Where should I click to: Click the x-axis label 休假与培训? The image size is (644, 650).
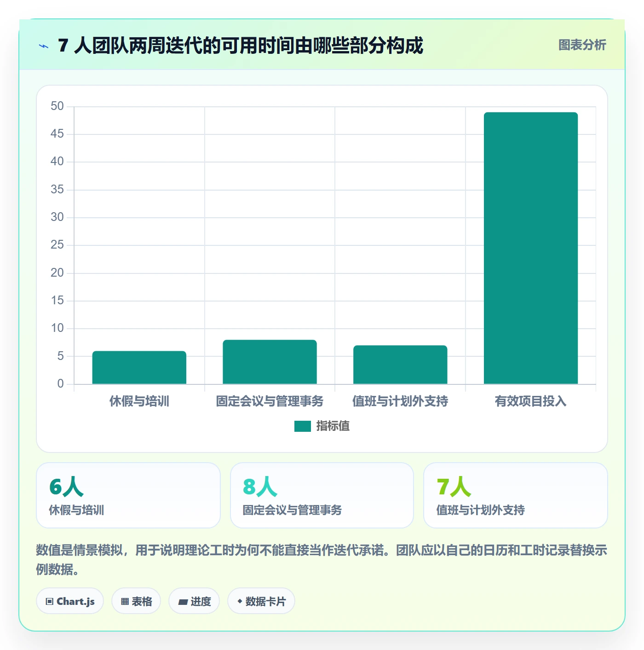[x=139, y=401]
